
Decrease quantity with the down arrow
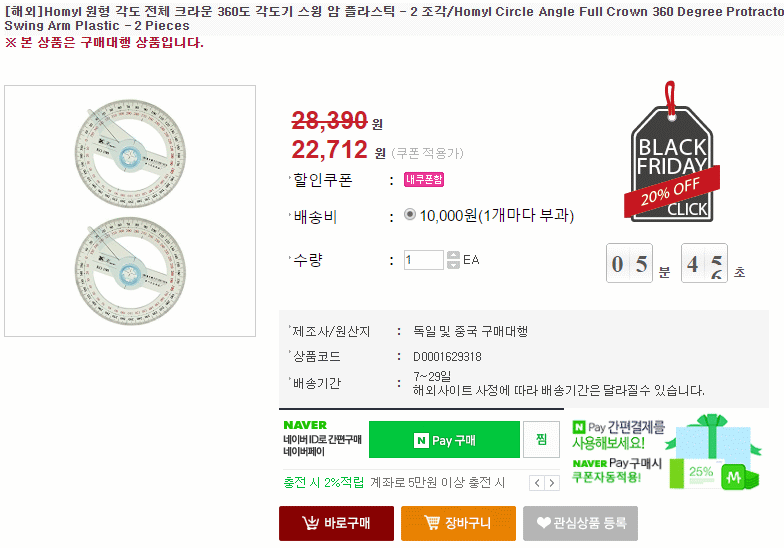[x=454, y=265]
